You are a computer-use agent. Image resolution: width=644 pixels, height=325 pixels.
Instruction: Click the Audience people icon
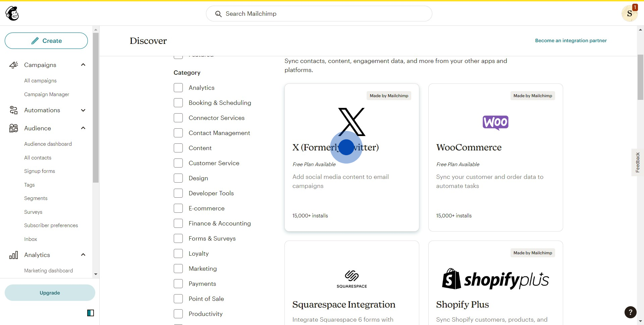(13, 128)
